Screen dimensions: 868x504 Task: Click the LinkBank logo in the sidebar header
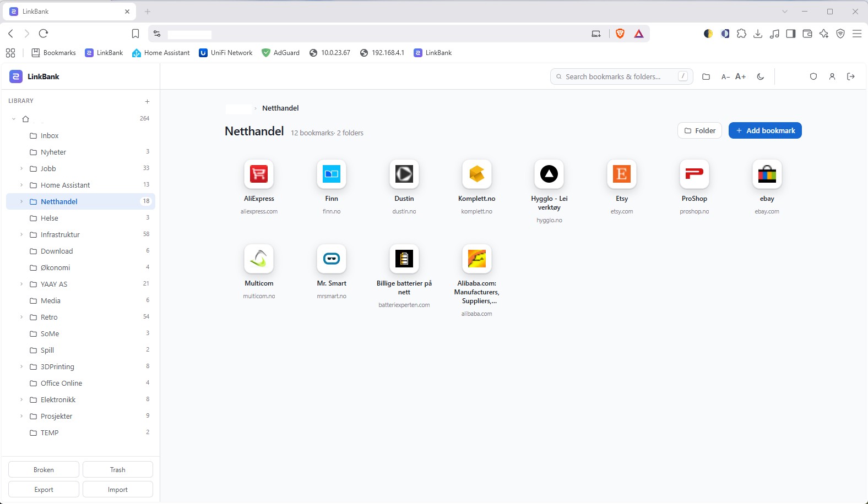[16, 76]
